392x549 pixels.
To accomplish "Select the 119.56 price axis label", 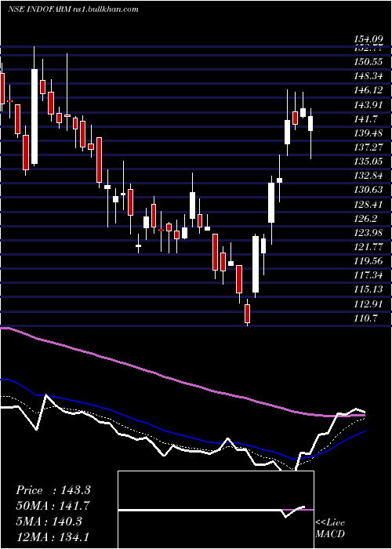I will [368, 261].
